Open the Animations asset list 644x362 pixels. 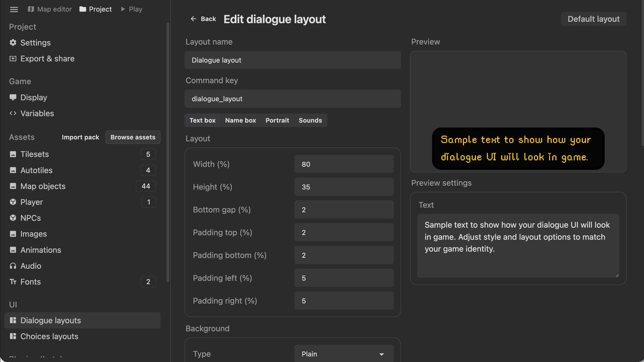click(x=82, y=250)
